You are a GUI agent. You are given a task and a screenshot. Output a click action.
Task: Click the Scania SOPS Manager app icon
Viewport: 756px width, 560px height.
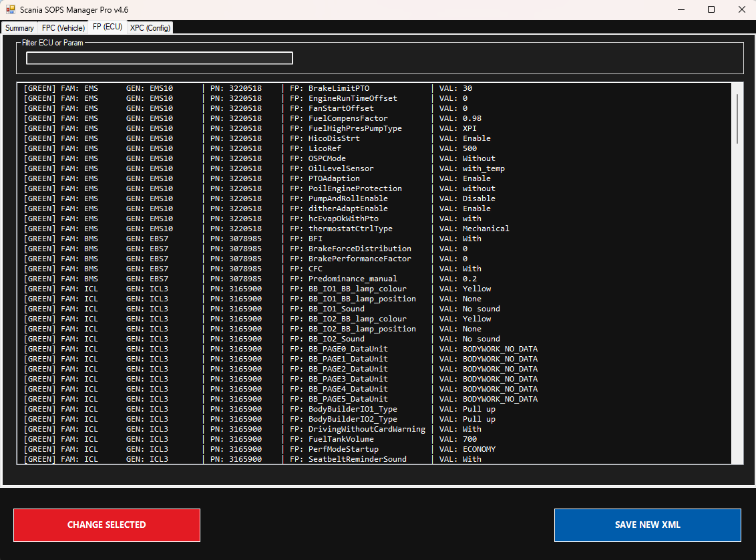tap(11, 10)
